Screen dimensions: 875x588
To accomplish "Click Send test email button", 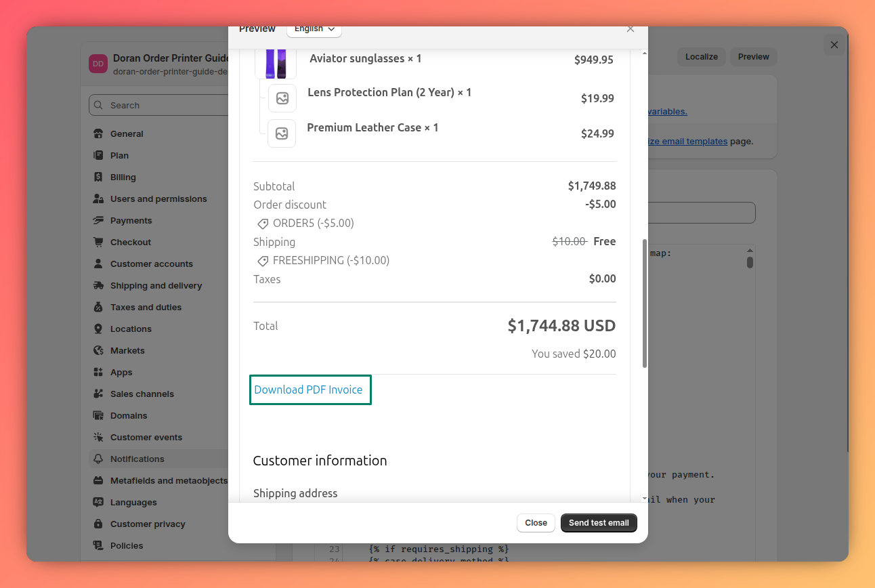I will 599,523.
